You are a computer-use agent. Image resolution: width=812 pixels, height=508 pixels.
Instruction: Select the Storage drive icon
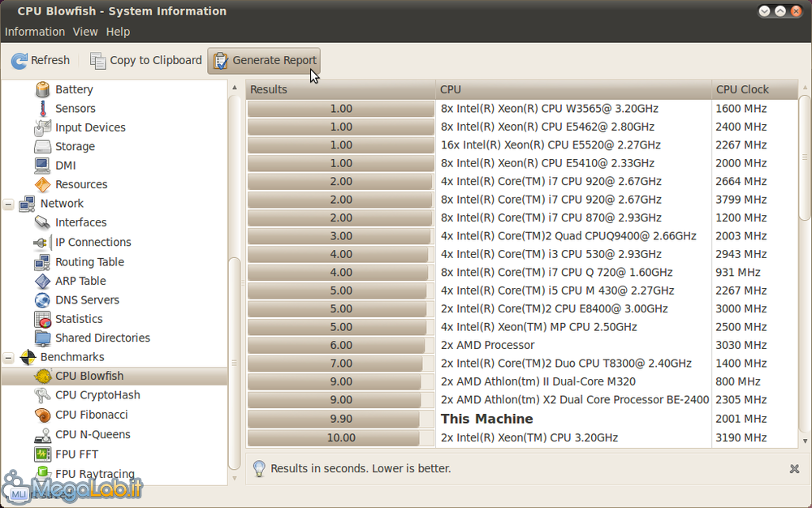(x=42, y=146)
